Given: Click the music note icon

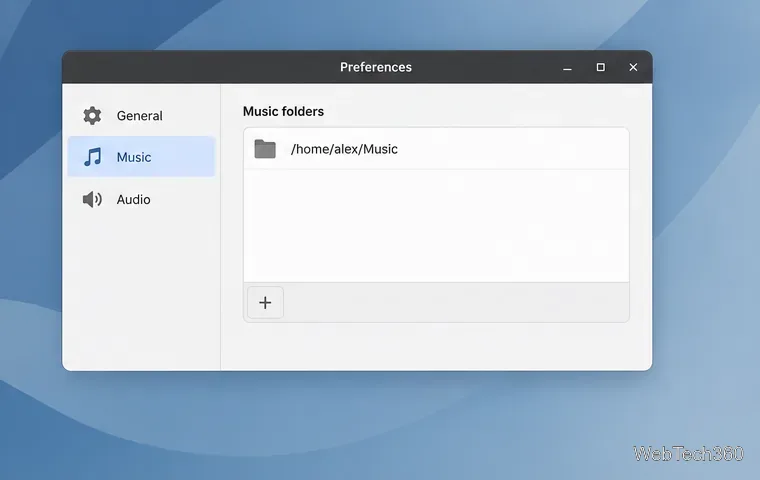Looking at the screenshot, I should tap(92, 157).
